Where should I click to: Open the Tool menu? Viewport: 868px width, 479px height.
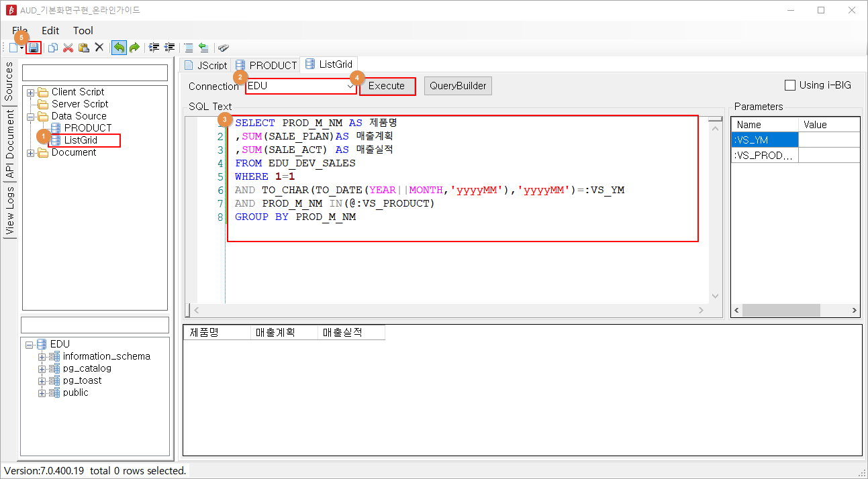[83, 30]
